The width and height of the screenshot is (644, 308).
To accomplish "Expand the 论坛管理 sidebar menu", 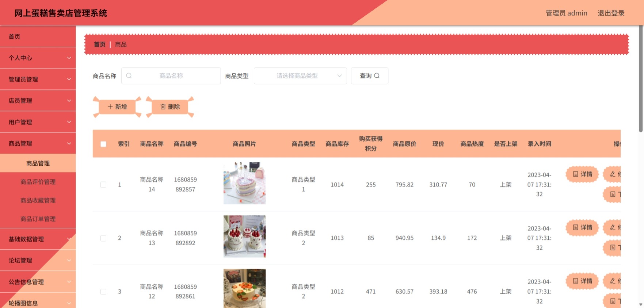I will [38, 261].
